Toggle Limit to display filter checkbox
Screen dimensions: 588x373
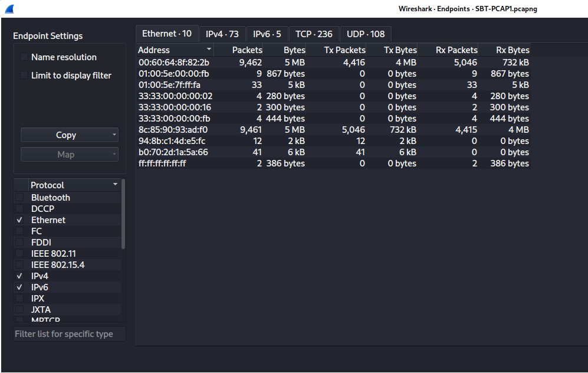24,76
